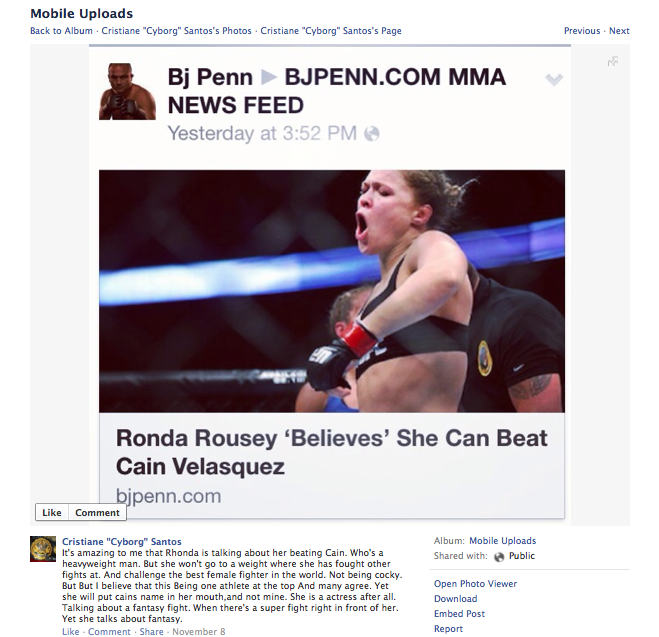Viewport: 659px width, 637px height.
Task: Click the Public globe icon under Shared with
Action: tap(499, 556)
